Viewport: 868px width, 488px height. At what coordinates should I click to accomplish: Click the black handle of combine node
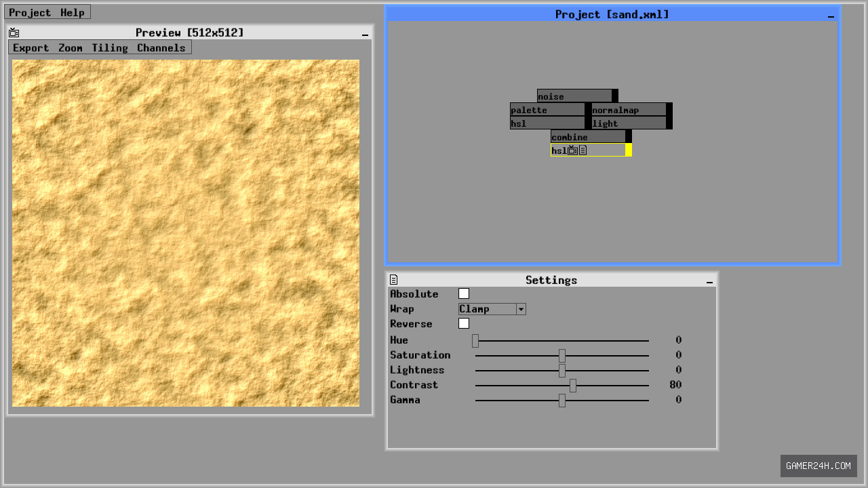point(629,137)
